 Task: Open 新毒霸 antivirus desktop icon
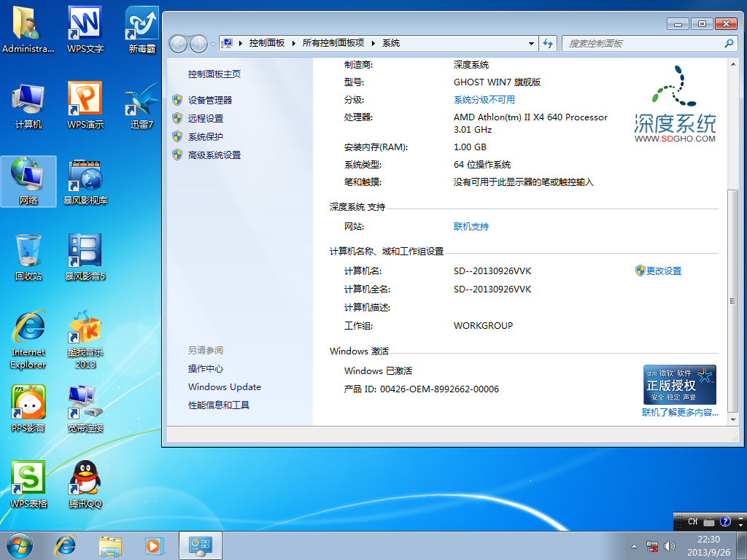pyautogui.click(x=142, y=28)
